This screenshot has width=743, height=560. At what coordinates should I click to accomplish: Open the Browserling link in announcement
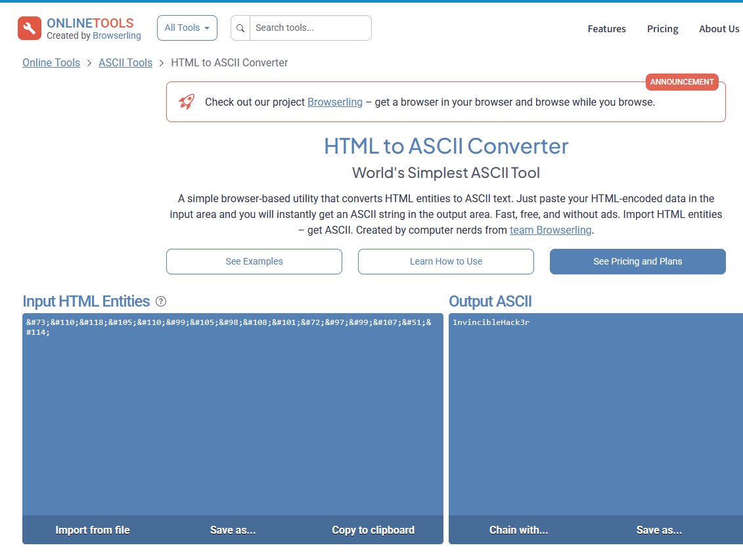coord(335,102)
